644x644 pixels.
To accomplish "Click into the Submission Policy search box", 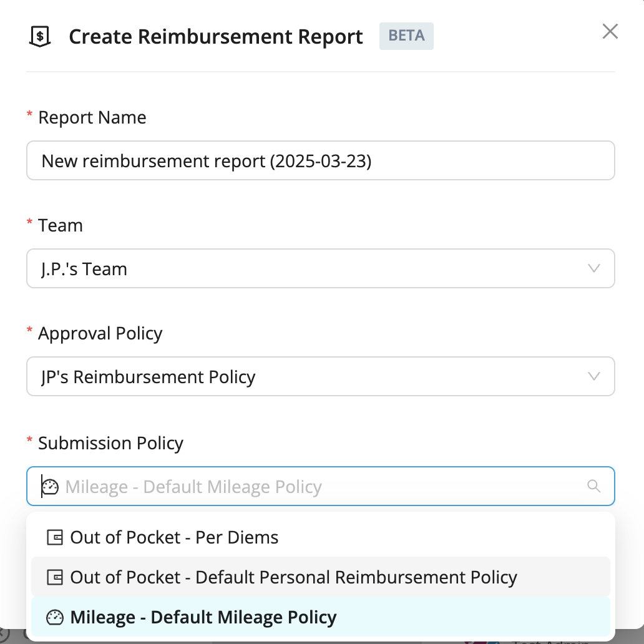I will pyautogui.click(x=320, y=486).
